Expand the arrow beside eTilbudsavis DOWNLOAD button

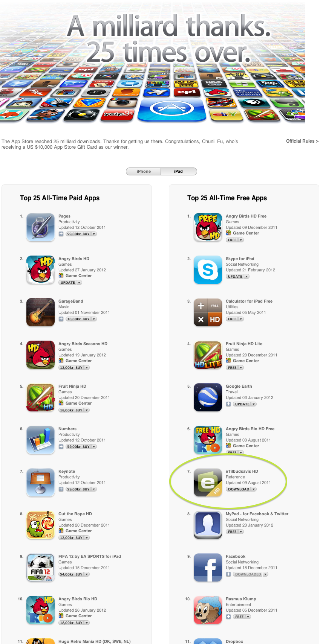click(x=254, y=489)
